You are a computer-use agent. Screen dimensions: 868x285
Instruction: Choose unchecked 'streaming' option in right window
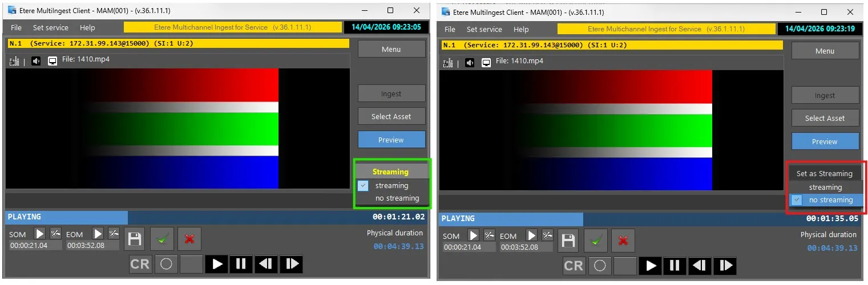click(825, 188)
